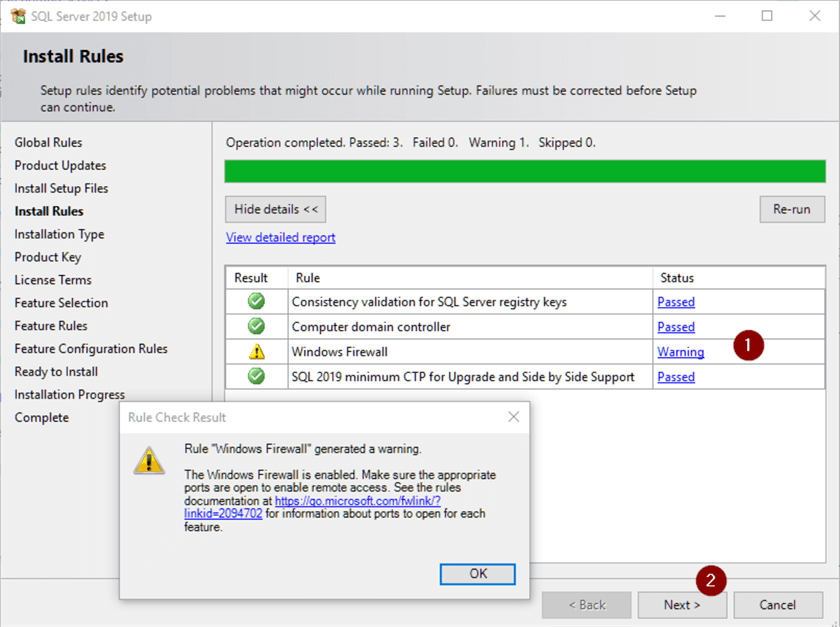
Task: Open Passed status link for registry keys rule
Action: pyautogui.click(x=676, y=302)
